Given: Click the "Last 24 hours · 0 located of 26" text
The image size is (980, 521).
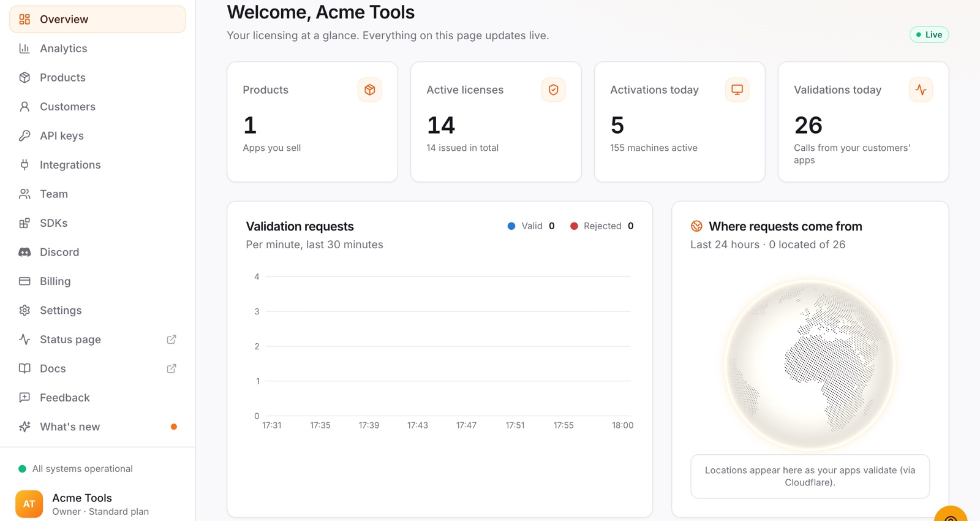Looking at the screenshot, I should (x=767, y=245).
